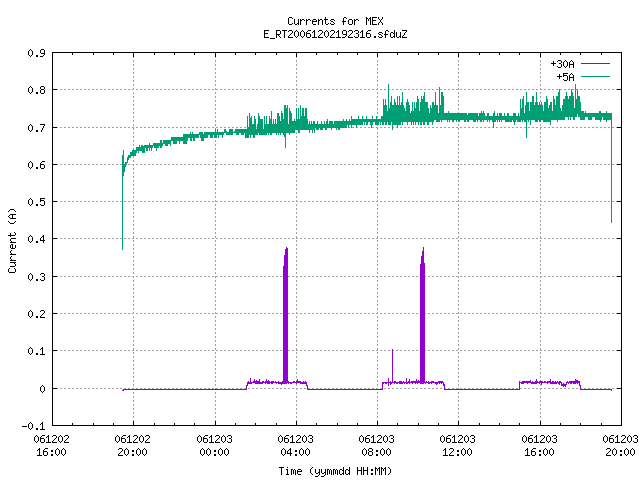Click the 0.5 y-axis tick label
Screen dimensions: 640x480
pos(37,202)
